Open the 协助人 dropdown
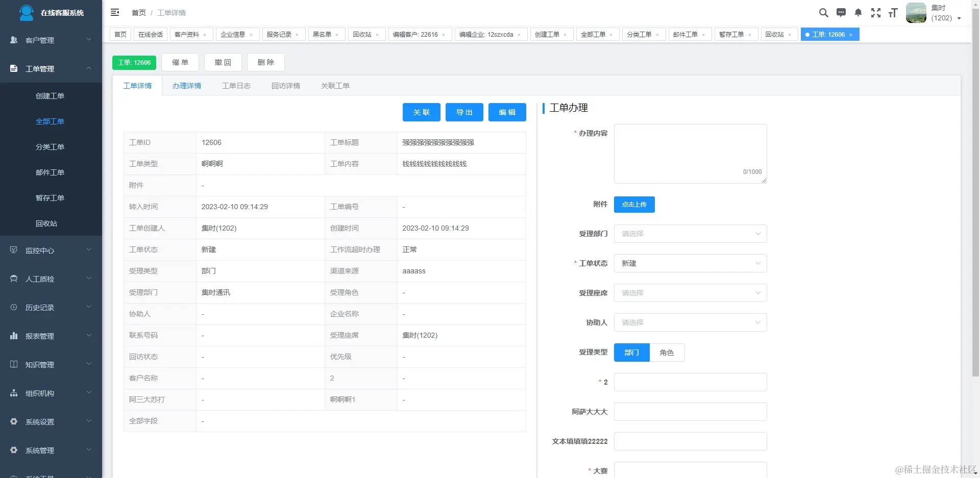 pos(690,322)
